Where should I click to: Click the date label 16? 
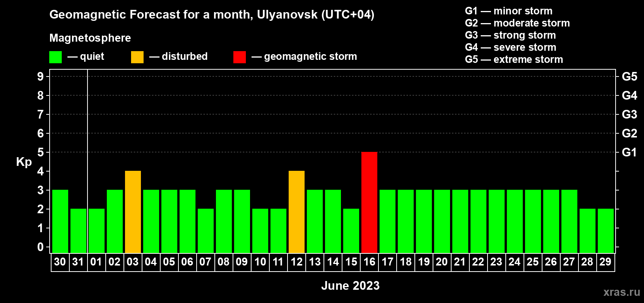[369, 262]
